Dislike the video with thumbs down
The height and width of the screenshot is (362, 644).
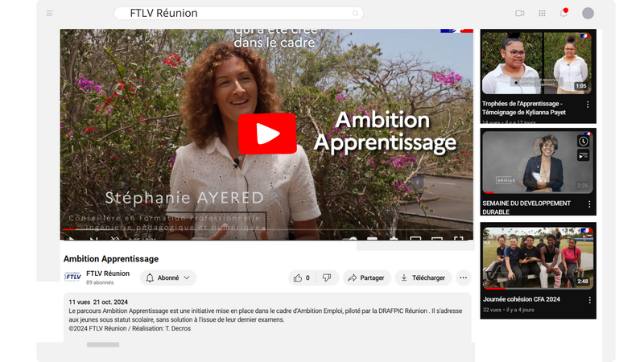(x=327, y=278)
